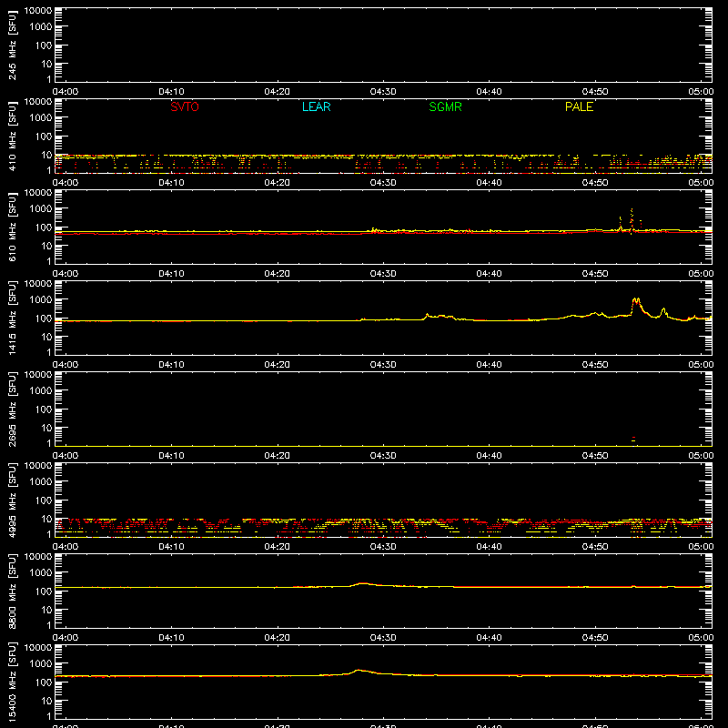
Task: Select the 4995 MHz [SFU] axis title
Action: point(13,500)
